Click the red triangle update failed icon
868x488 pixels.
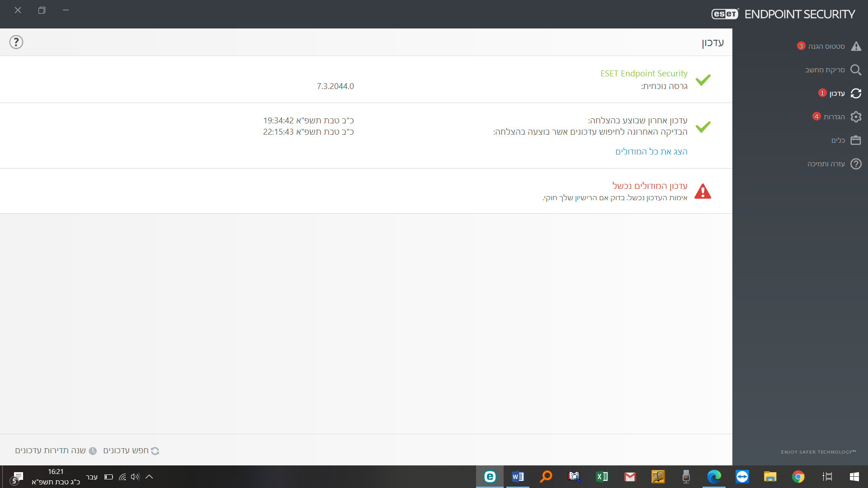[x=703, y=191]
